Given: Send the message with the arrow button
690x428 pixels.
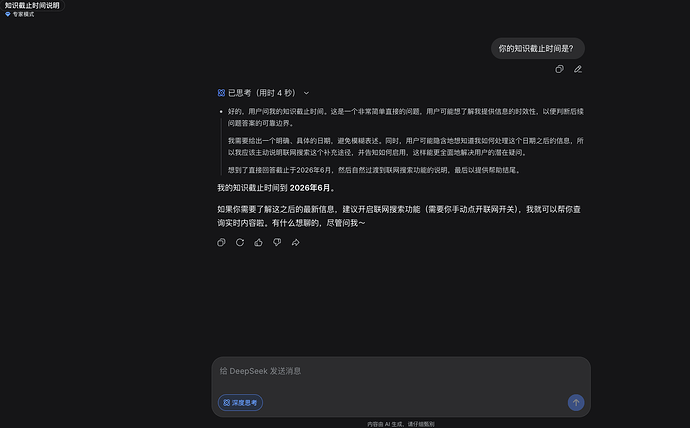Looking at the screenshot, I should (x=576, y=402).
